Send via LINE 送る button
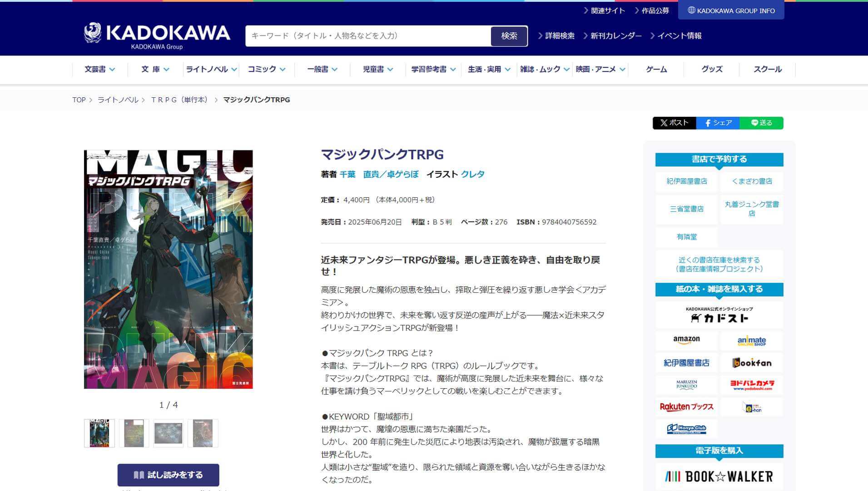The width and height of the screenshot is (868, 491). (762, 123)
